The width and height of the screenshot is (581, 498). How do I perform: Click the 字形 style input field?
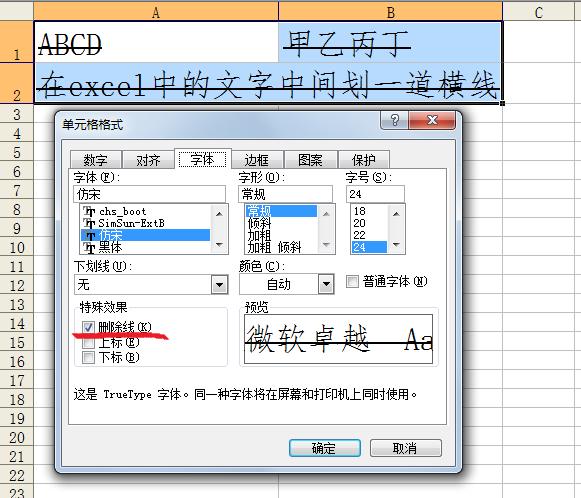point(285,194)
